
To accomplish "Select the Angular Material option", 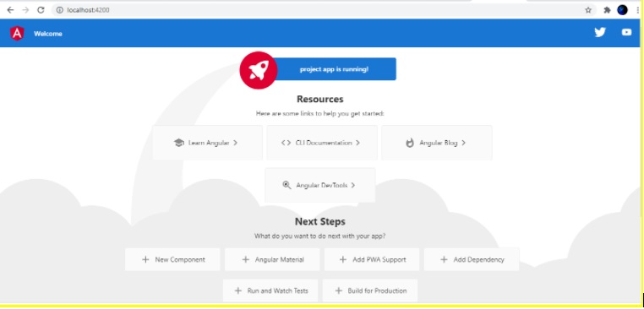I will coord(272,259).
